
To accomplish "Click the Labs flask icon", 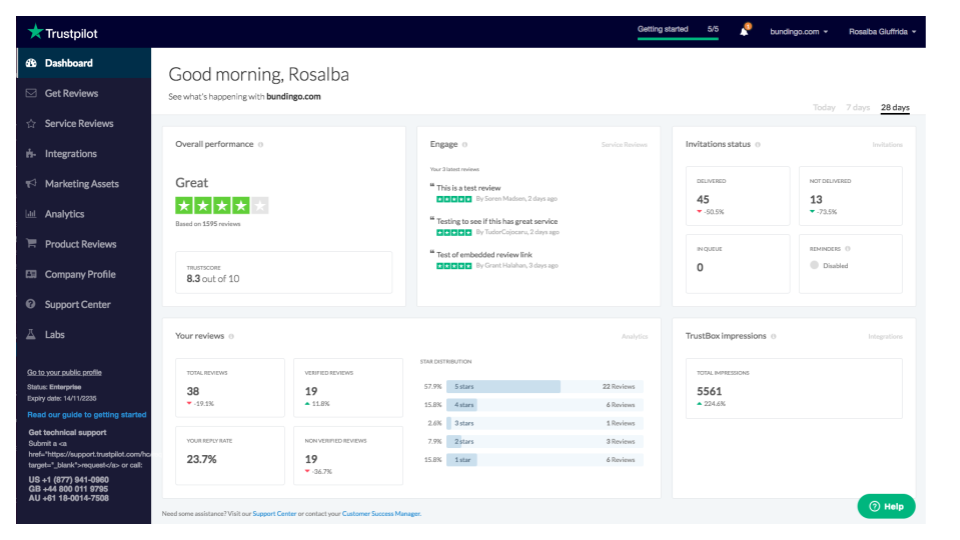I will pos(31,334).
